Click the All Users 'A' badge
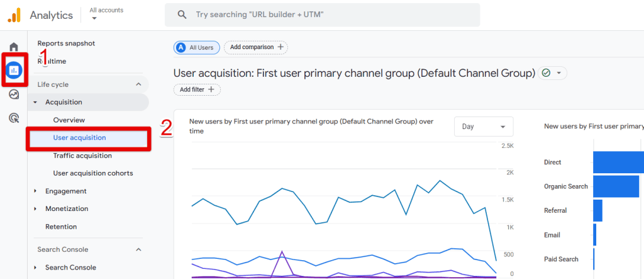Screen dimensions: 644x279 [x=180, y=47]
